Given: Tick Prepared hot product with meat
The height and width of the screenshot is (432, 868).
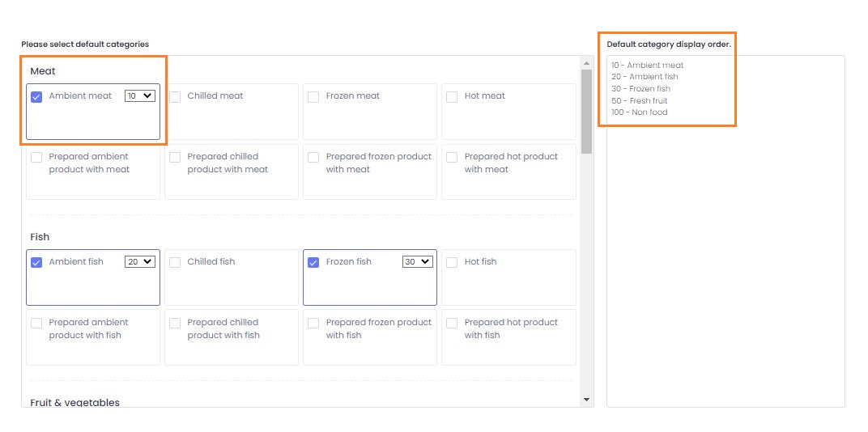Looking at the screenshot, I should [452, 158].
